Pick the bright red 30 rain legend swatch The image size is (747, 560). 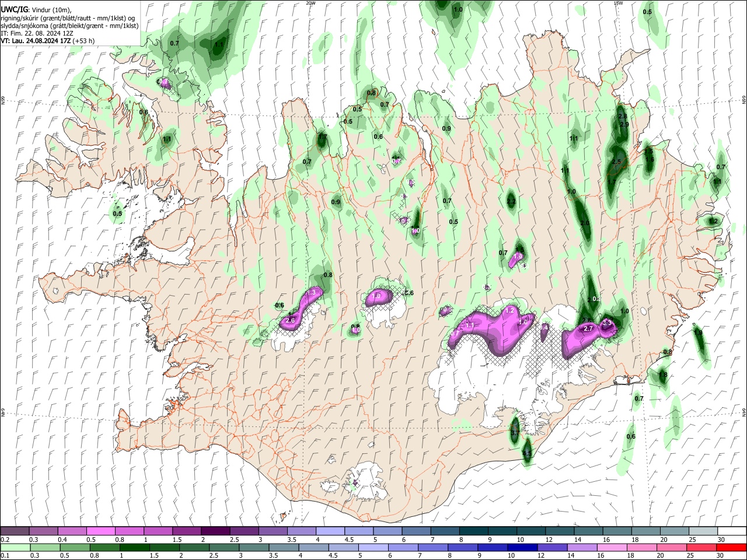(x=731, y=548)
